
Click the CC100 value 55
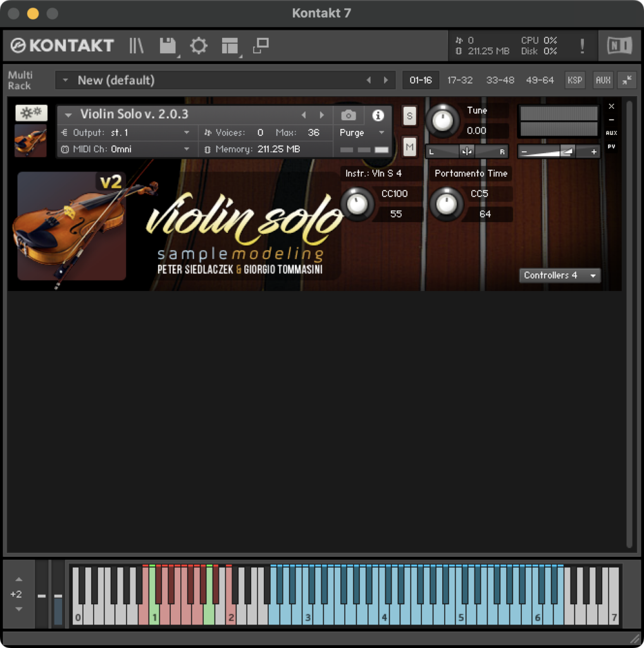pyautogui.click(x=396, y=214)
